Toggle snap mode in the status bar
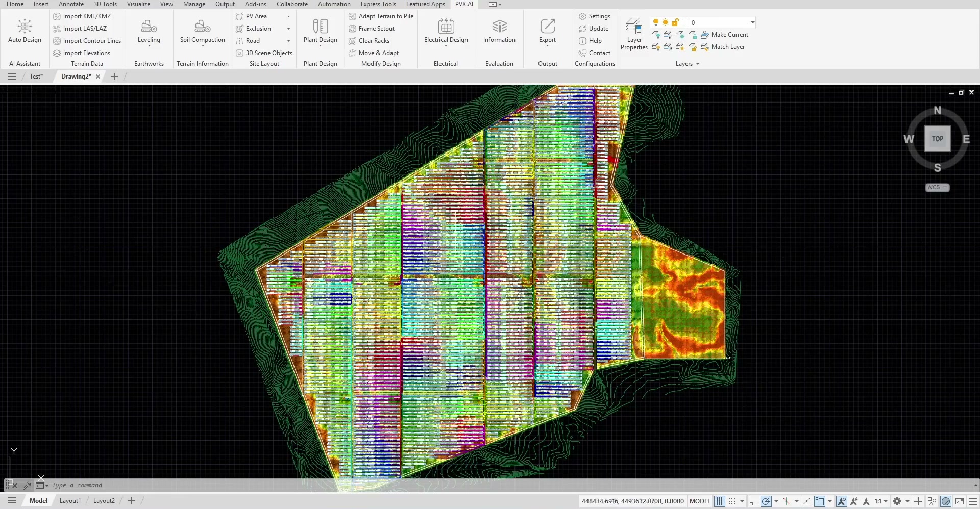Image resolution: width=980 pixels, height=509 pixels. (732, 501)
